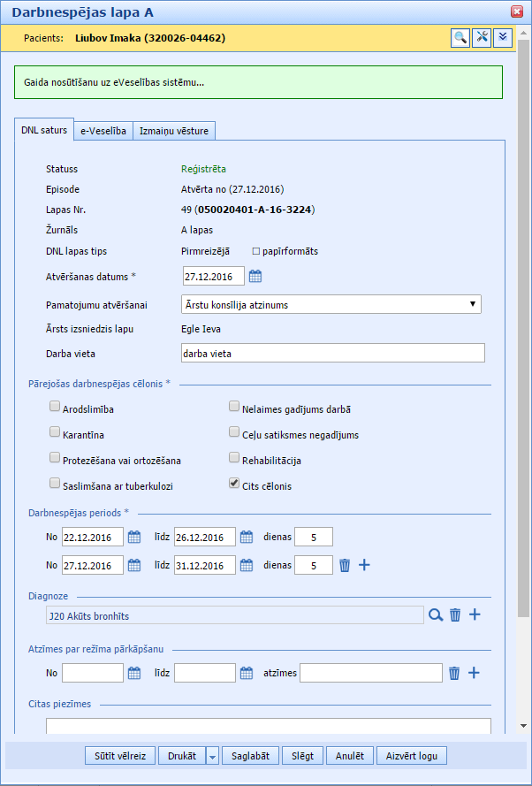Remove the J20 Akūts bronhīts diagnosis
The height and width of the screenshot is (786, 532).
coord(455,614)
